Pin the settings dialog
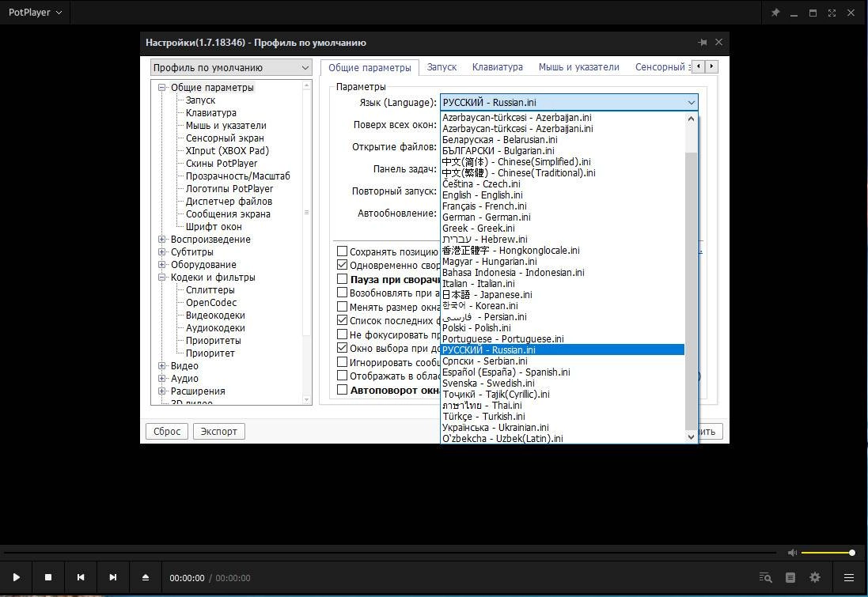Viewport: 868px width, 597px height. [703, 42]
